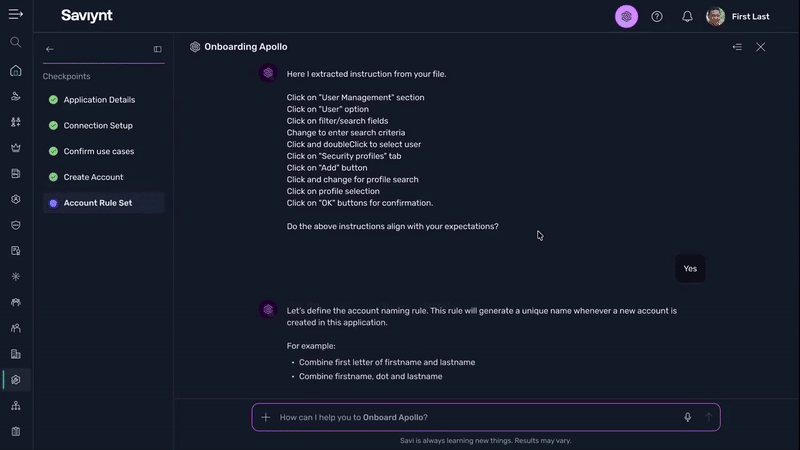Open the help question mark icon
Image resolution: width=800 pixels, height=450 pixels.
(x=657, y=16)
